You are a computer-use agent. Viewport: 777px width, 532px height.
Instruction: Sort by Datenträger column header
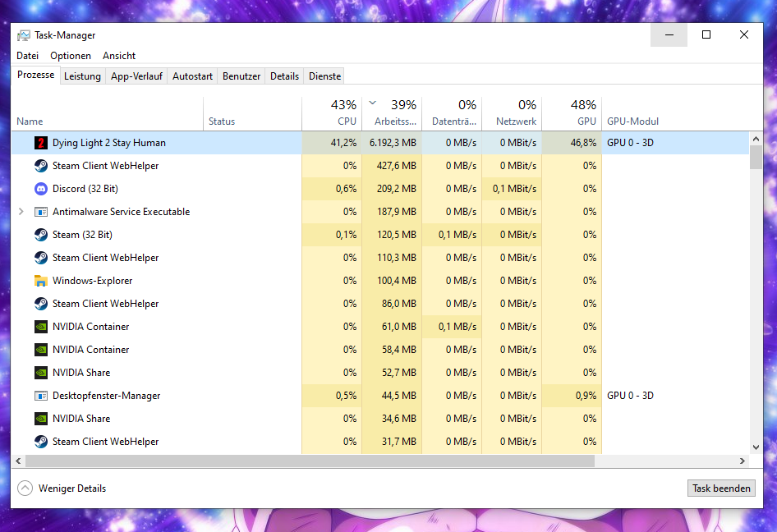(x=452, y=114)
